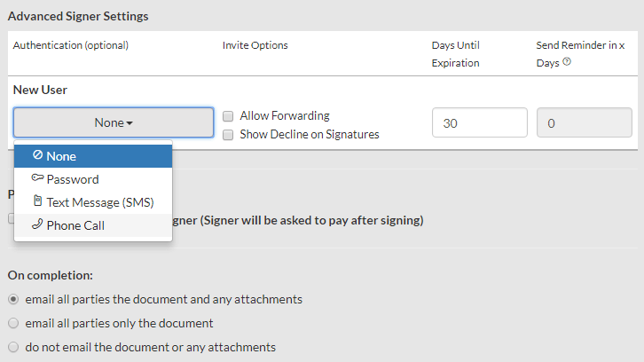Click the circle-slash icon beside None option
The height and width of the screenshot is (362, 644).
coord(37,155)
